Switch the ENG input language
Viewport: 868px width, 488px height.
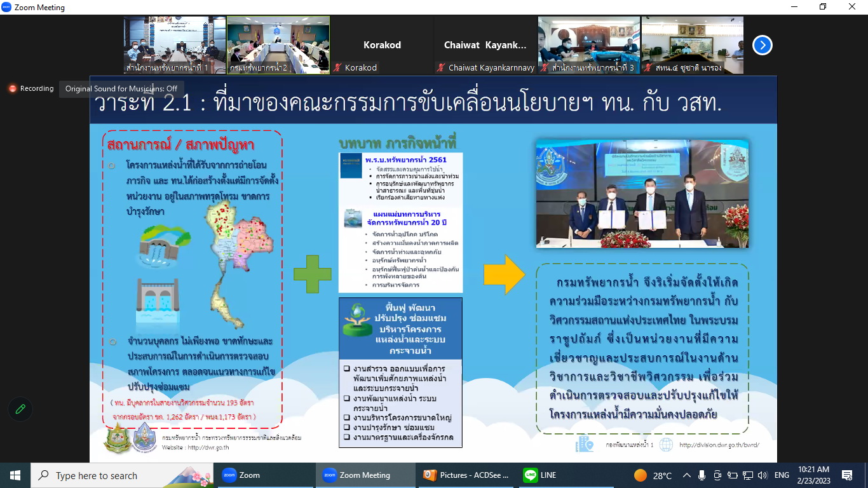click(x=782, y=475)
